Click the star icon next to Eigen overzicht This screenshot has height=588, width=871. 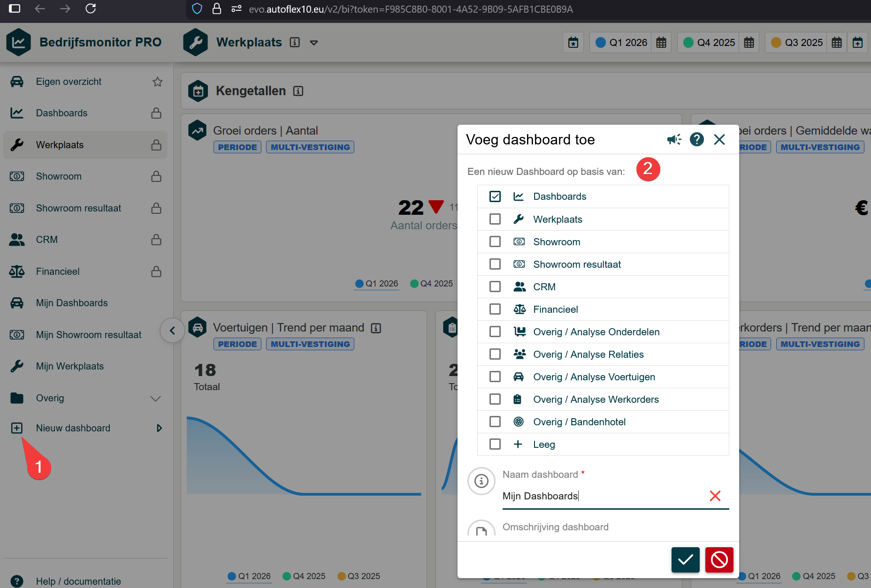tap(157, 82)
